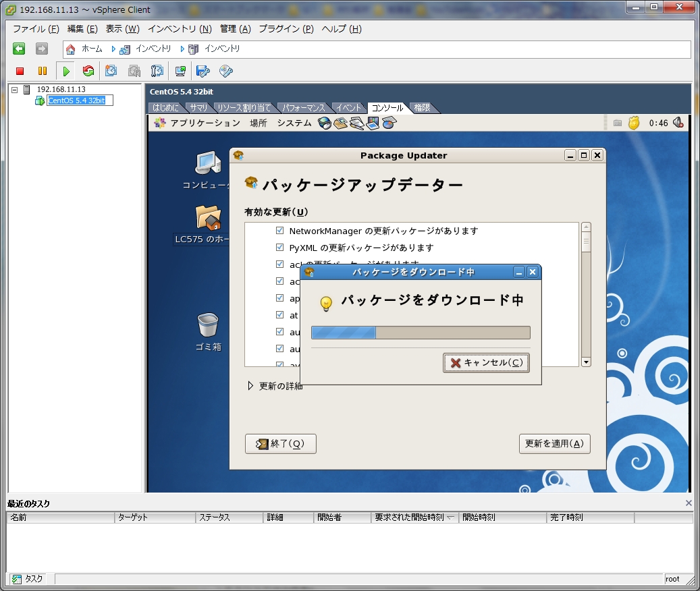Sort tasks by 要求された開始時刻 column
Screen dimensions: 700x591
[x=414, y=517]
